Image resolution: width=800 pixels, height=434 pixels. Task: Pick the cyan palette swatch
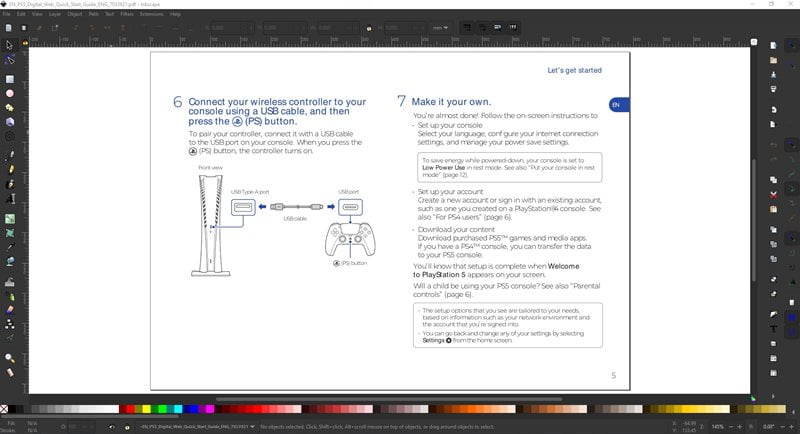point(178,409)
